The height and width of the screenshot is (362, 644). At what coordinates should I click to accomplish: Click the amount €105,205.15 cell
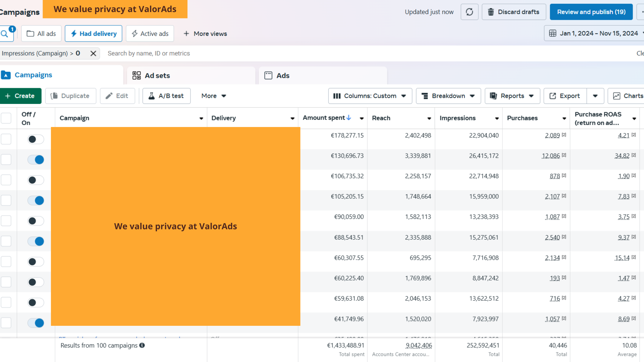coord(347,196)
